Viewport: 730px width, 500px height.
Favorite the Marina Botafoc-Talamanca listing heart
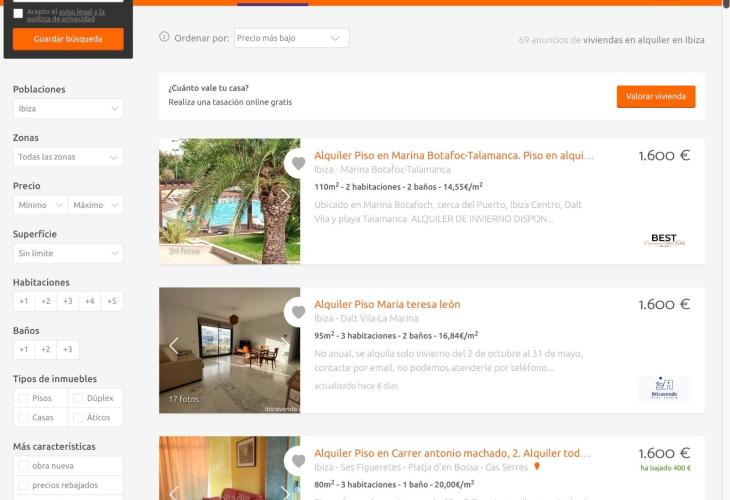coord(298,163)
